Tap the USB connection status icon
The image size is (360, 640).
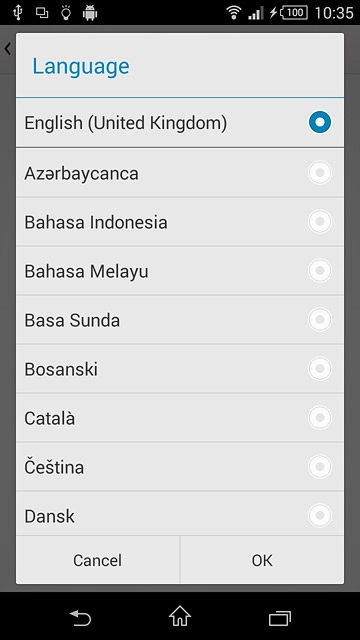(18, 13)
